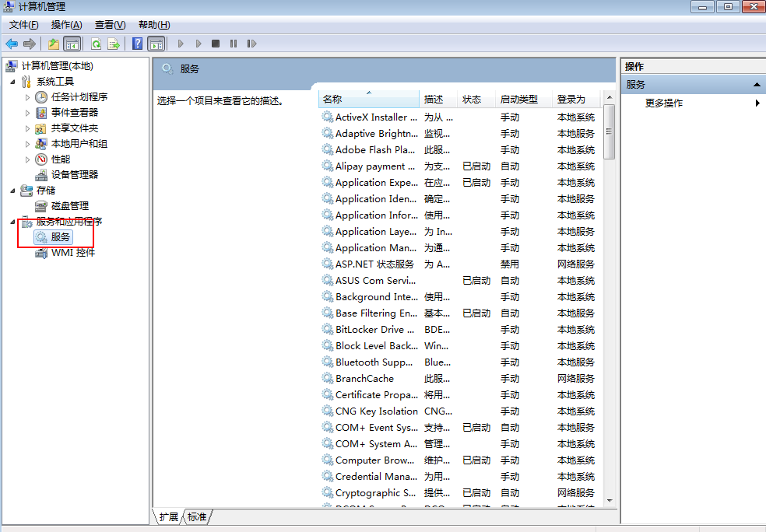The image size is (766, 532).
Task: Select 共享文件夹 in the tree
Action: click(75, 128)
